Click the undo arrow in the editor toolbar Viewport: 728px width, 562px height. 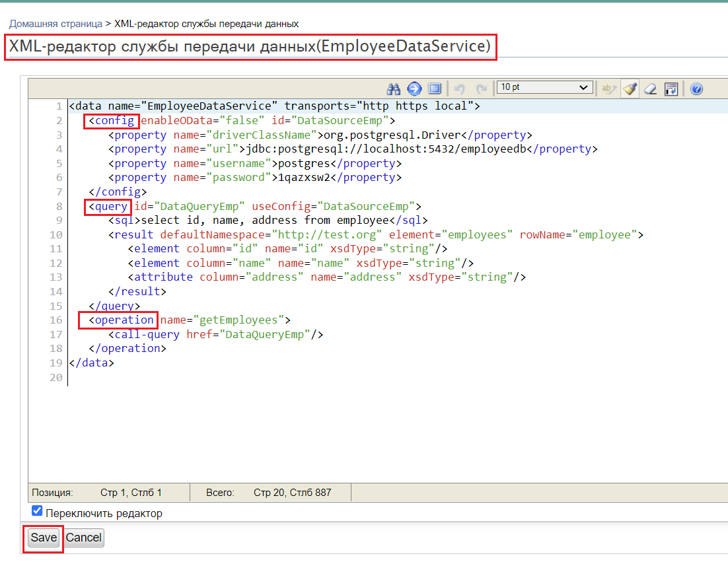coord(460,88)
